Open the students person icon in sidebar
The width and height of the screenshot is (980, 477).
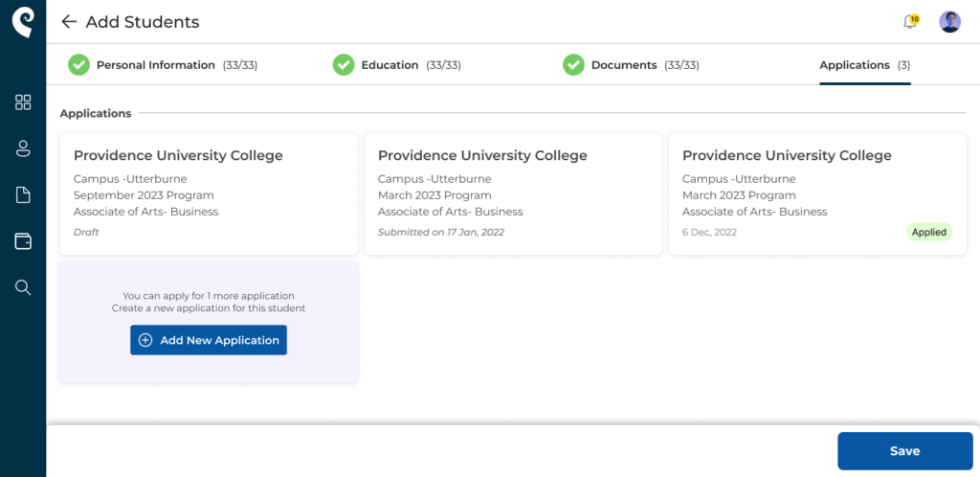pos(23,148)
